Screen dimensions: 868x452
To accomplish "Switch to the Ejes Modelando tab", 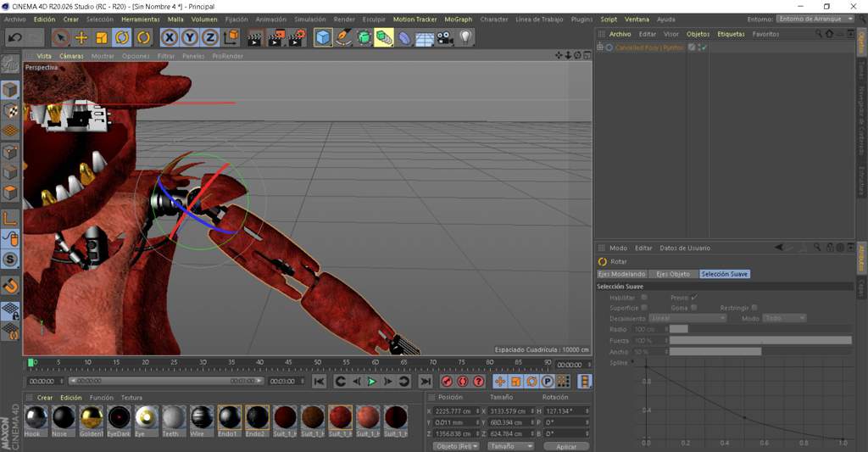I will tap(621, 274).
